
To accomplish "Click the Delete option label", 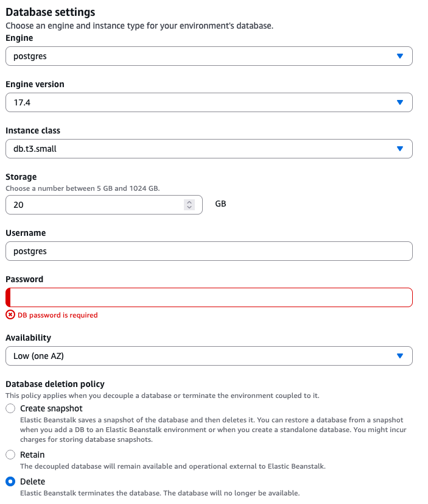I will coord(32,481).
